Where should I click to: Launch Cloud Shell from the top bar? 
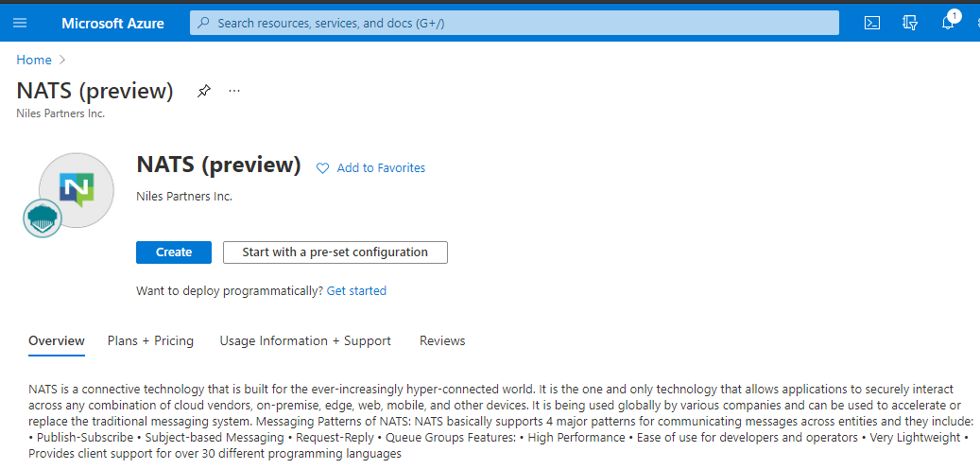click(x=873, y=23)
